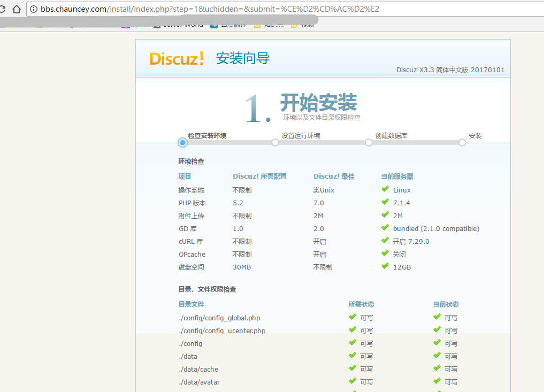This screenshot has height=392, width=544.
Task: Click the reload icon in the browser
Action: (x=2, y=9)
